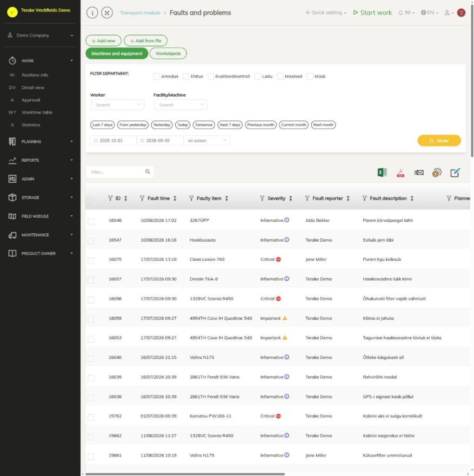Select row 16075 checkbox
Screen dimensions: 474x476
coord(91,260)
